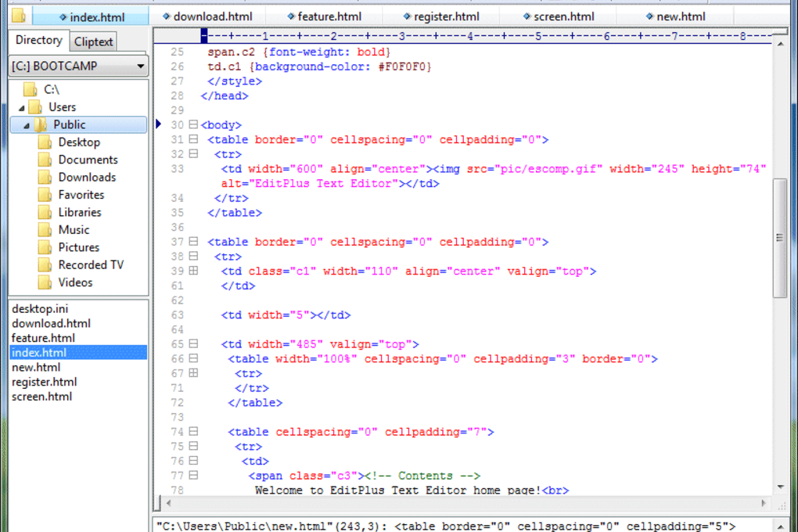Viewport: 798px width, 532px height.
Task: Click the Desktop folder icon
Action: click(45, 142)
